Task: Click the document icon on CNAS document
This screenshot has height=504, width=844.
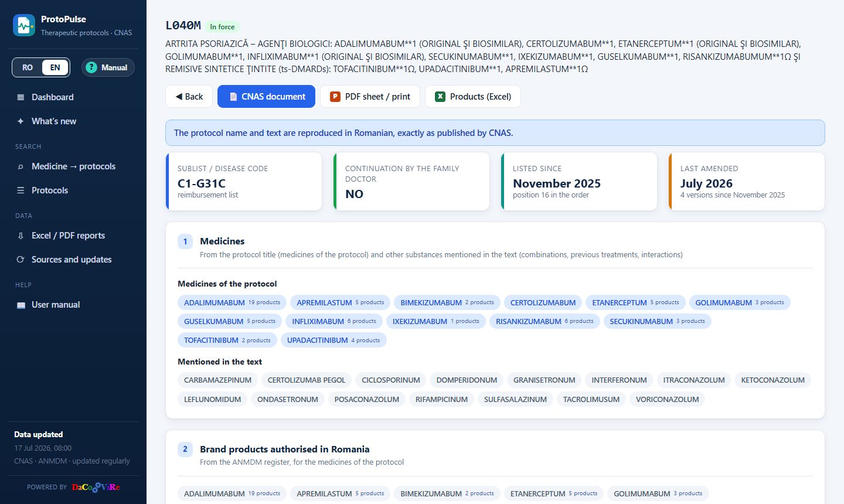Action: (233, 97)
